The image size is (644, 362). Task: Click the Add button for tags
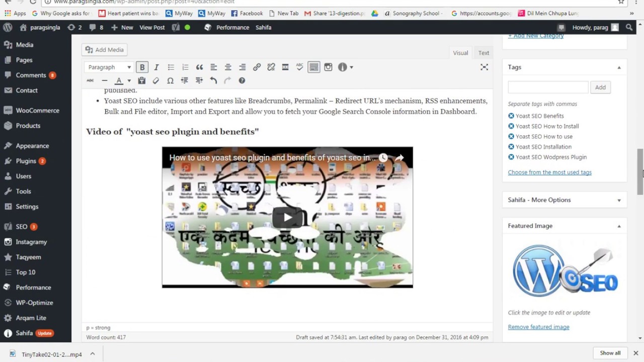tap(600, 87)
